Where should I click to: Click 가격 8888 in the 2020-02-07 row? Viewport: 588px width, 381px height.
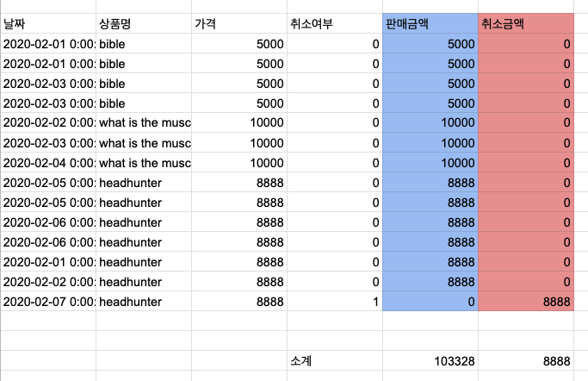point(239,302)
